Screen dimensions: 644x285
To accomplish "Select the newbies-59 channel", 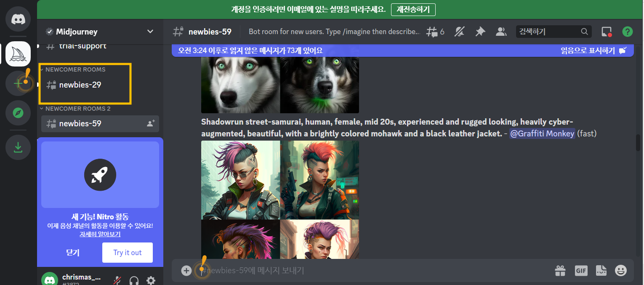I will [x=80, y=123].
